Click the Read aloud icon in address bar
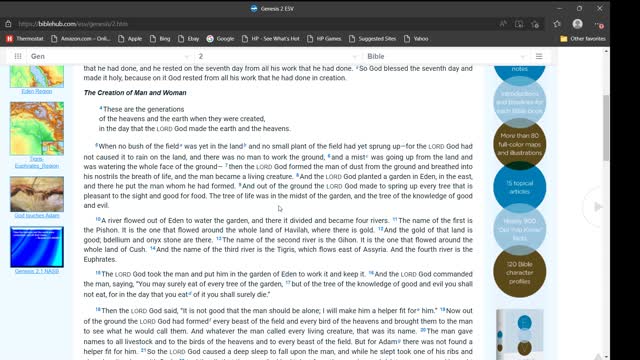 point(503,24)
